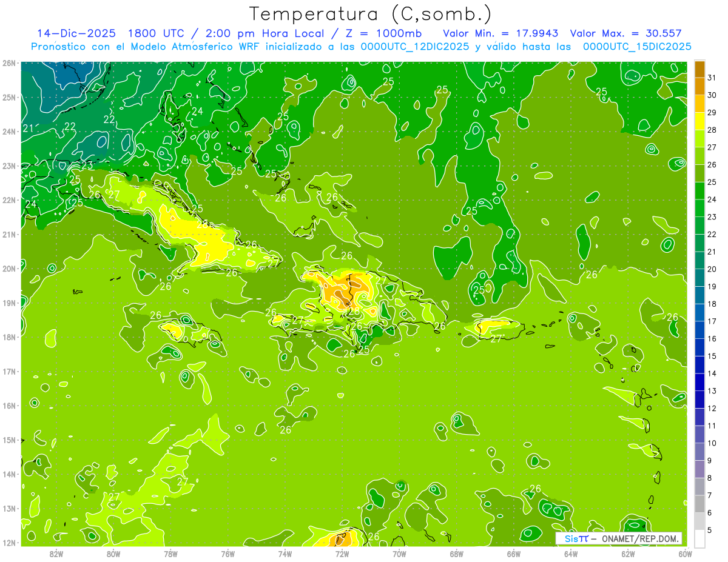Click the '24N' latitude axis label
Viewport: 728px width, 562px height.
click(x=9, y=132)
